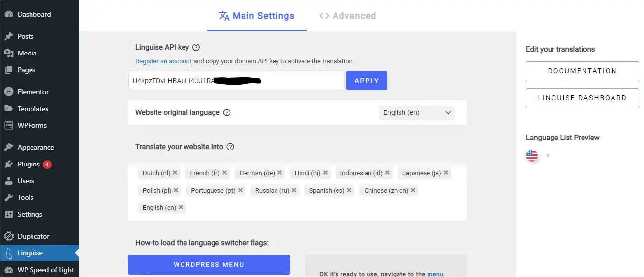Image resolution: width=644 pixels, height=277 pixels.
Task: Follow the Register an account link
Action: tap(164, 61)
